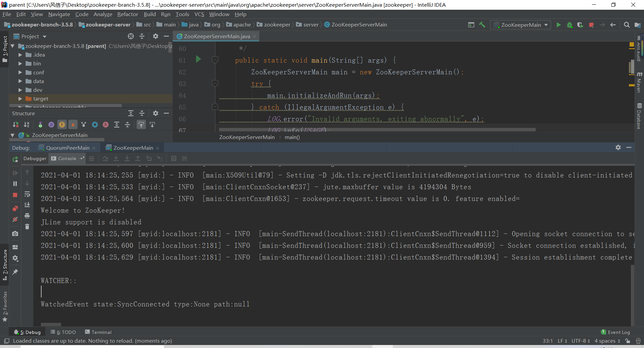Click the console vertical scrollbar

click(x=632, y=295)
